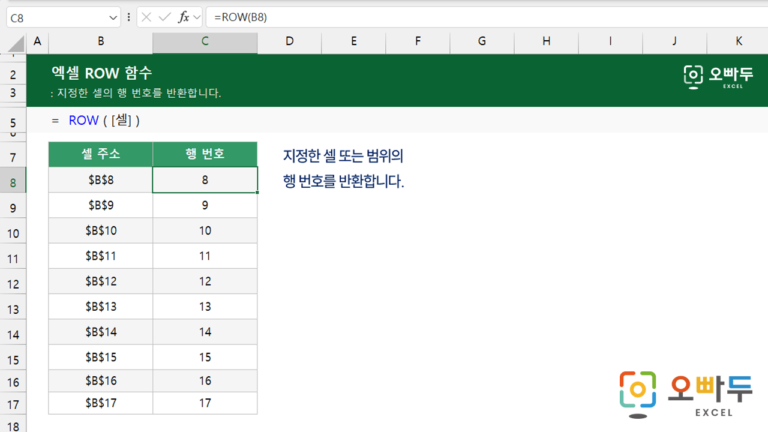Select column I header
This screenshot has height=432, width=768.
[x=610, y=42]
